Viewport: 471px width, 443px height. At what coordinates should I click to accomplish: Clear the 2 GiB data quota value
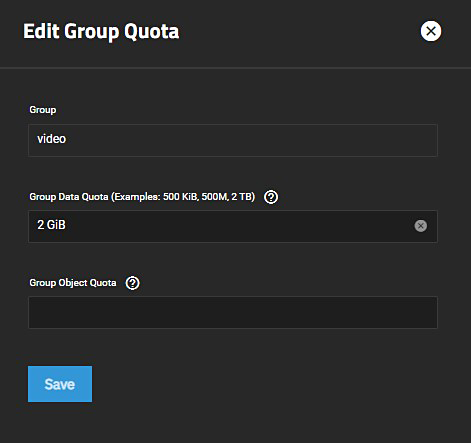coord(421,226)
